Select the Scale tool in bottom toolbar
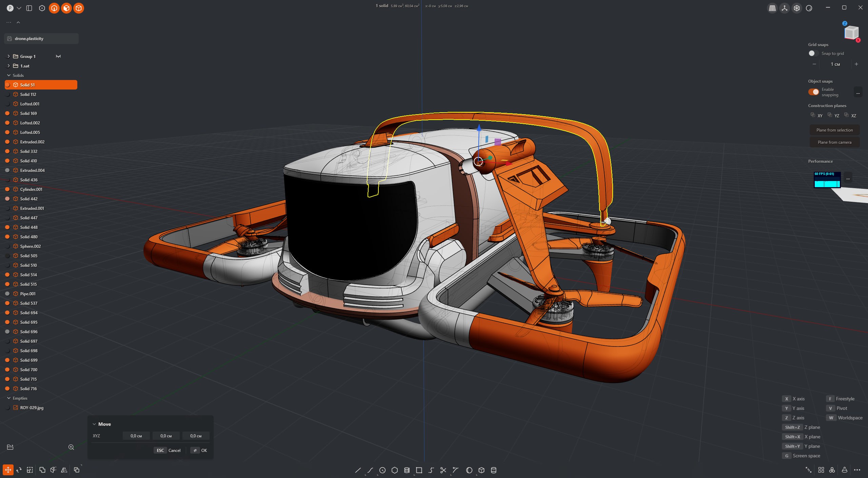868x478 pixels. [30, 470]
